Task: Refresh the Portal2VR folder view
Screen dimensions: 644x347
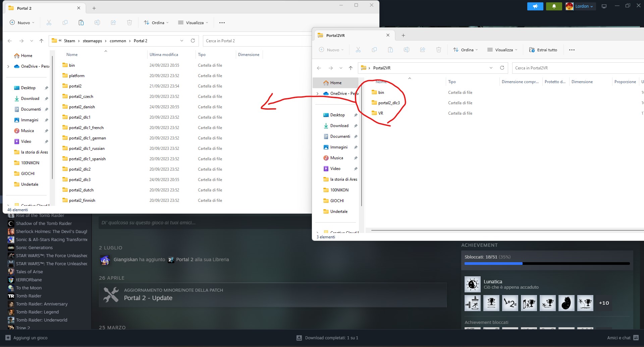Action: coord(502,68)
